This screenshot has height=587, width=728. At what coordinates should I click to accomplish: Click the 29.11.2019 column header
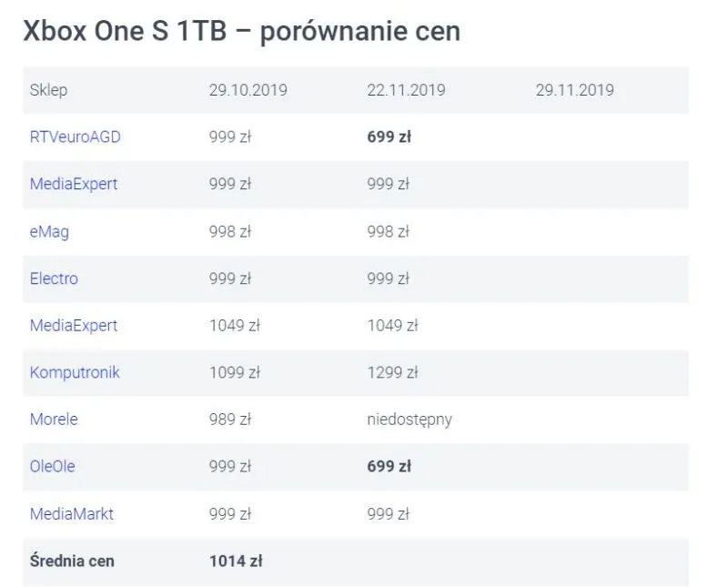tap(574, 90)
